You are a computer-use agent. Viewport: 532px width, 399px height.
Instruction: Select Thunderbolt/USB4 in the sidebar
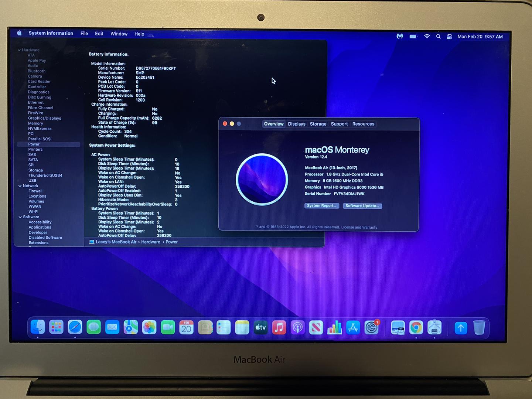coord(45,175)
